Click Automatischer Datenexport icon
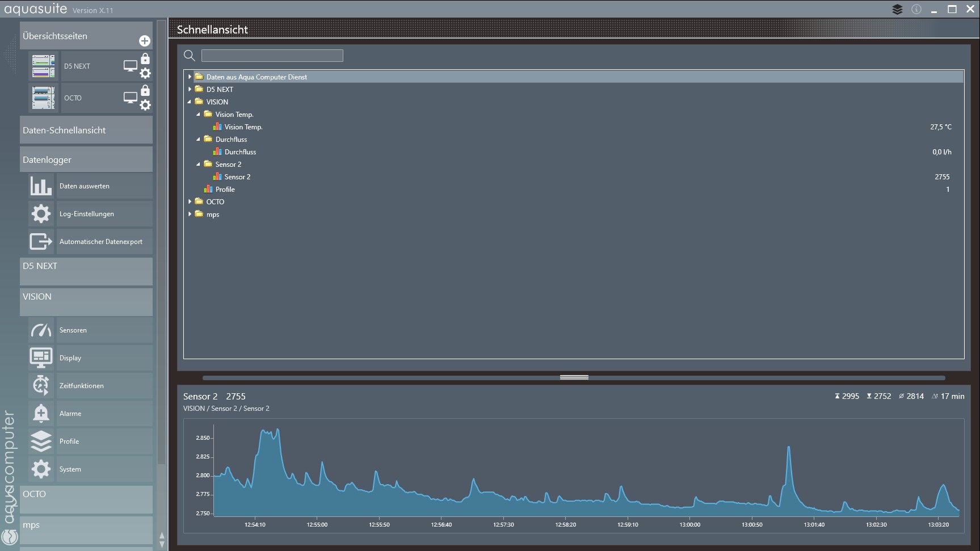 tap(41, 242)
